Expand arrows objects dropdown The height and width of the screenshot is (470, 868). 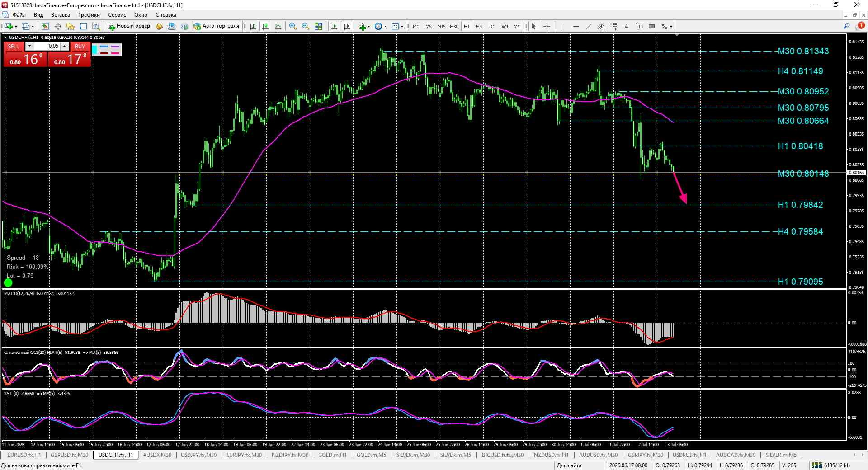(671, 26)
